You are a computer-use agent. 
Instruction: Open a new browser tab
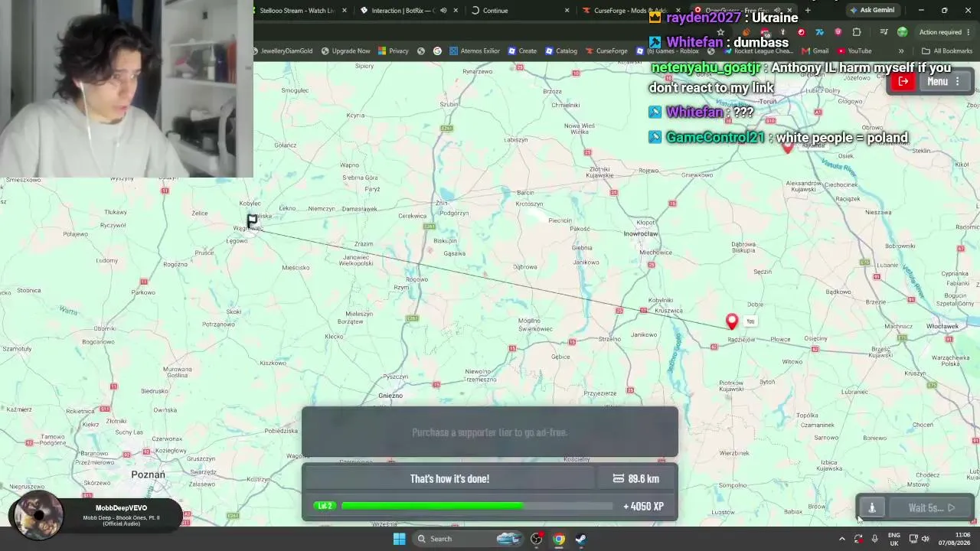coord(808,11)
